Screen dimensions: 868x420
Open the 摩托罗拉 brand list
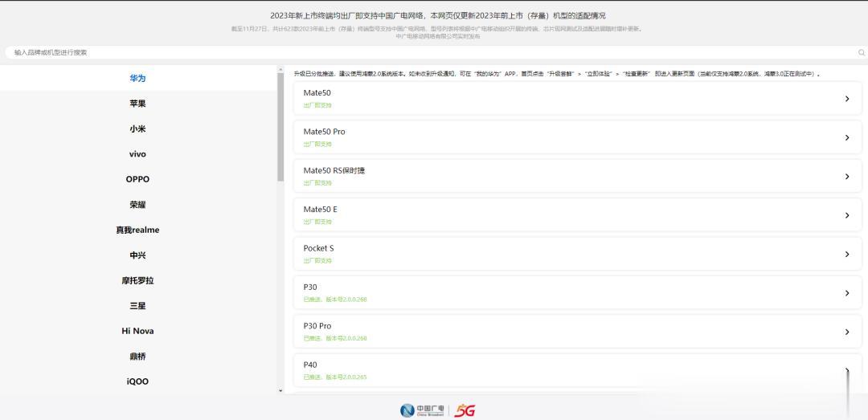[x=138, y=280]
